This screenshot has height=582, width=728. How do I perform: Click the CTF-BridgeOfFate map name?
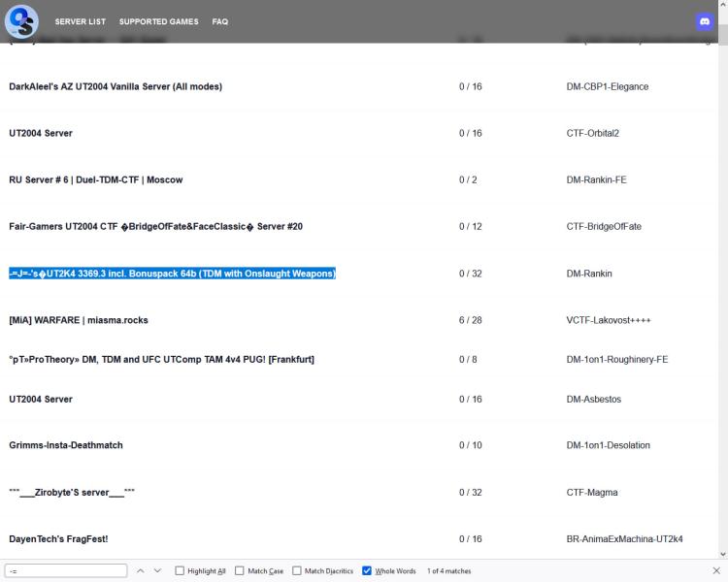coord(604,226)
